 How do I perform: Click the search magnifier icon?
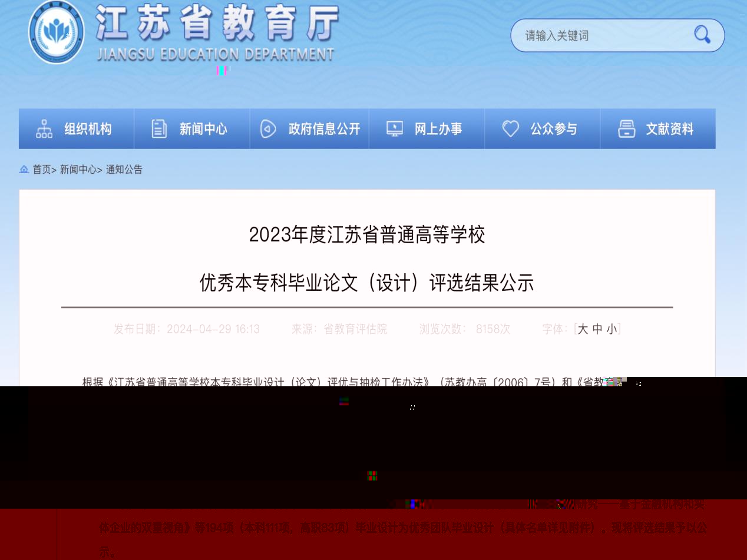coord(702,35)
